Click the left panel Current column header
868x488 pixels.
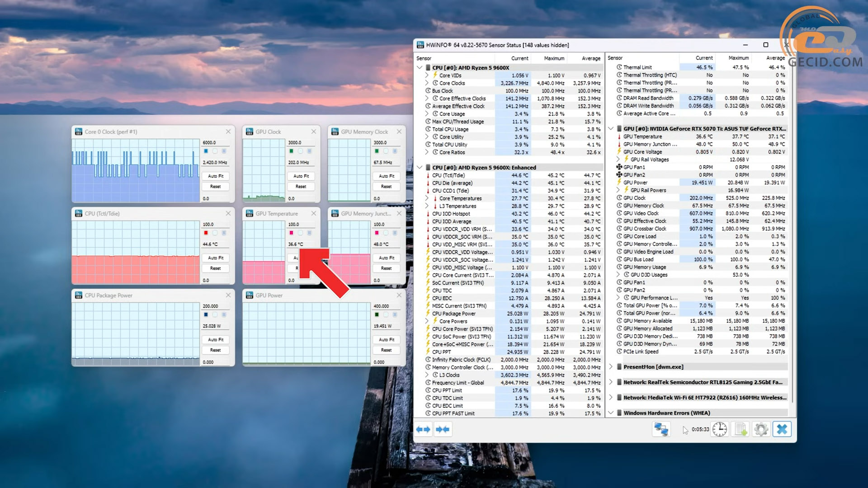[513, 58]
